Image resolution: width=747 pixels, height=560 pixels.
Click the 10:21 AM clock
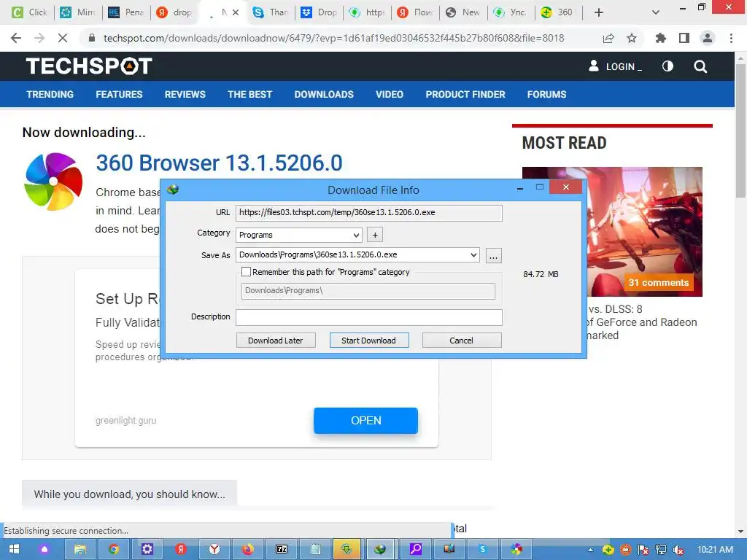click(715, 550)
